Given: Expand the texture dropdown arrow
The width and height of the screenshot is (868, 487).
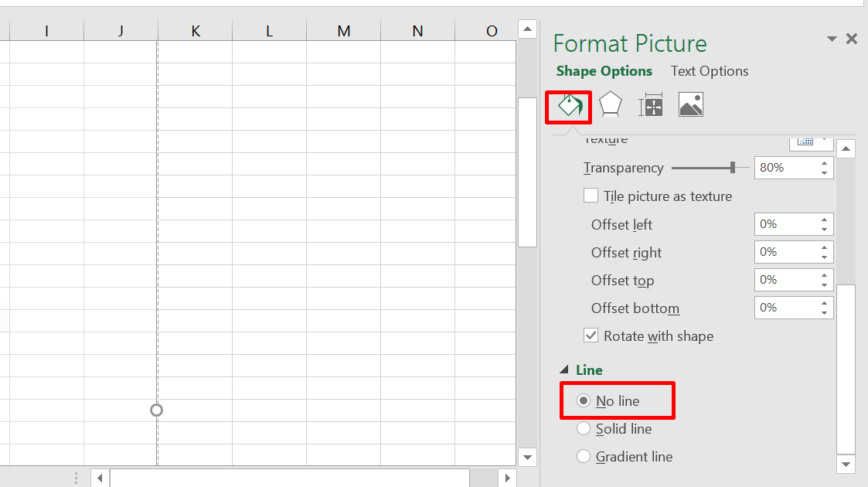Looking at the screenshot, I should click(x=822, y=140).
